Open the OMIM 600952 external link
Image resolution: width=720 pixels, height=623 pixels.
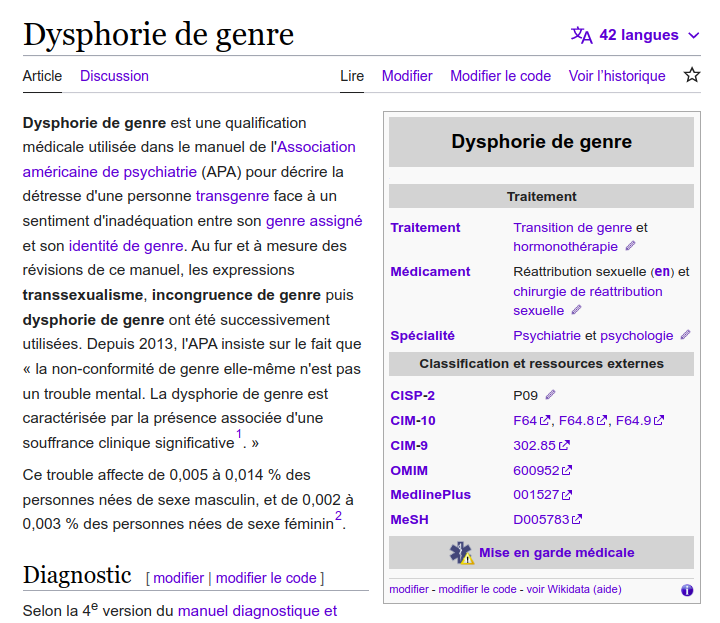(536, 470)
